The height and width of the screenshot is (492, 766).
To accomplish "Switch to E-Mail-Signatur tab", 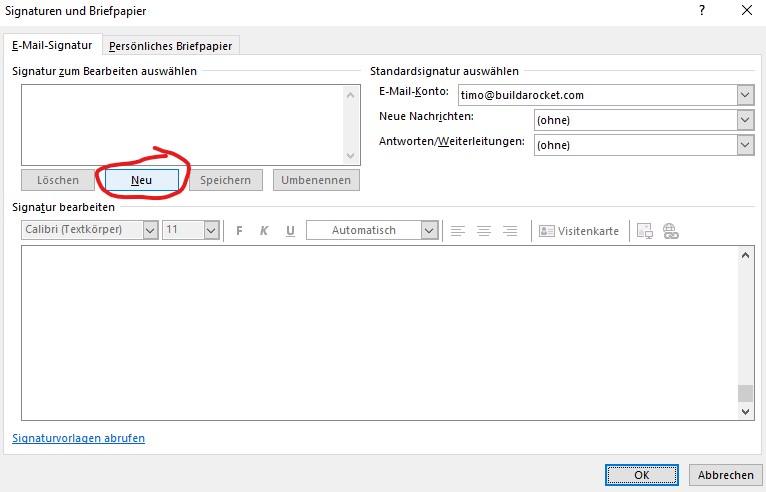I will [x=52, y=45].
